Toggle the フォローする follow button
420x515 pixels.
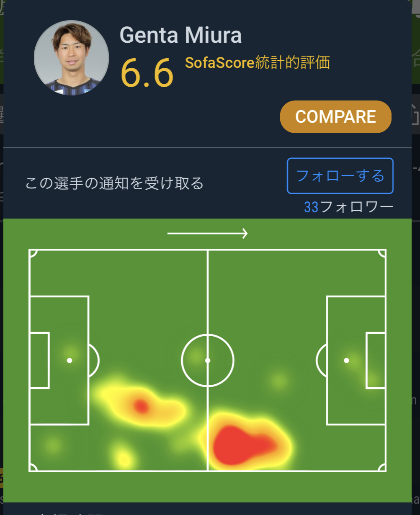pyautogui.click(x=340, y=176)
